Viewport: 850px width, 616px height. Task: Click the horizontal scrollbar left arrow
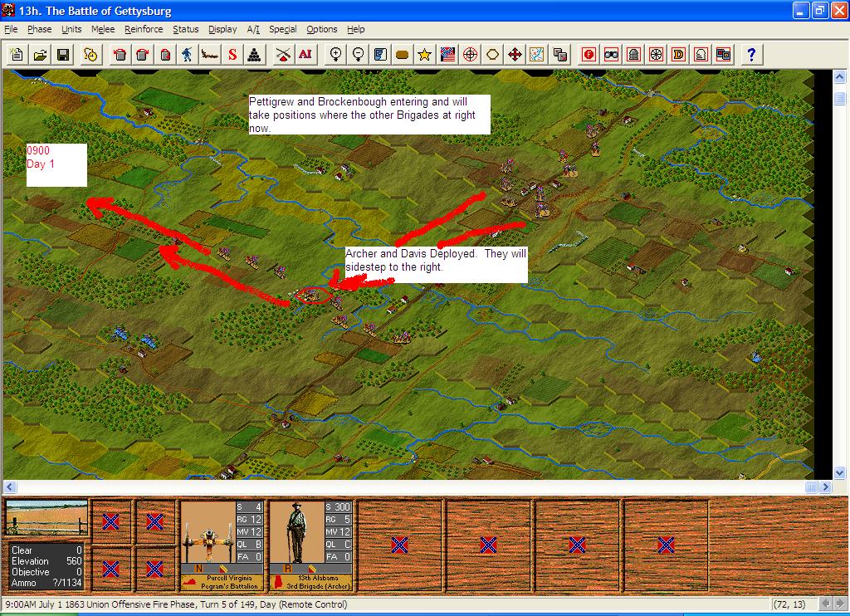coord(10,487)
